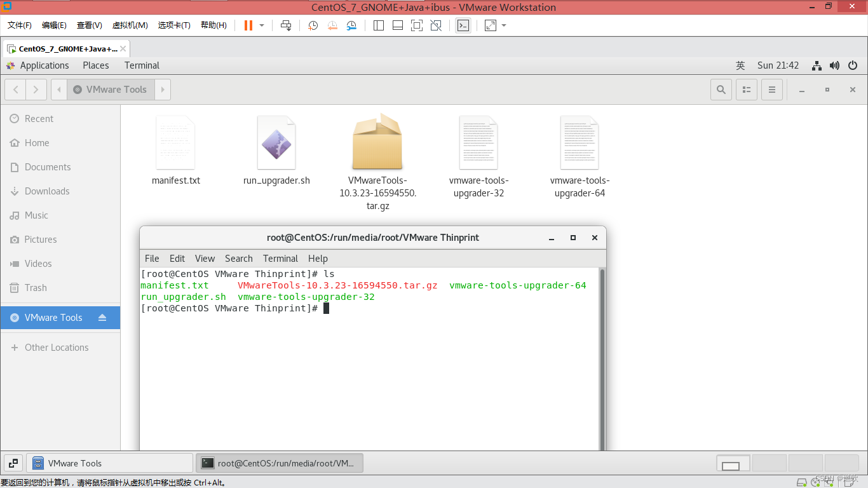
Task: Open the clock showing Sun 21:42
Action: pyautogui.click(x=778, y=65)
